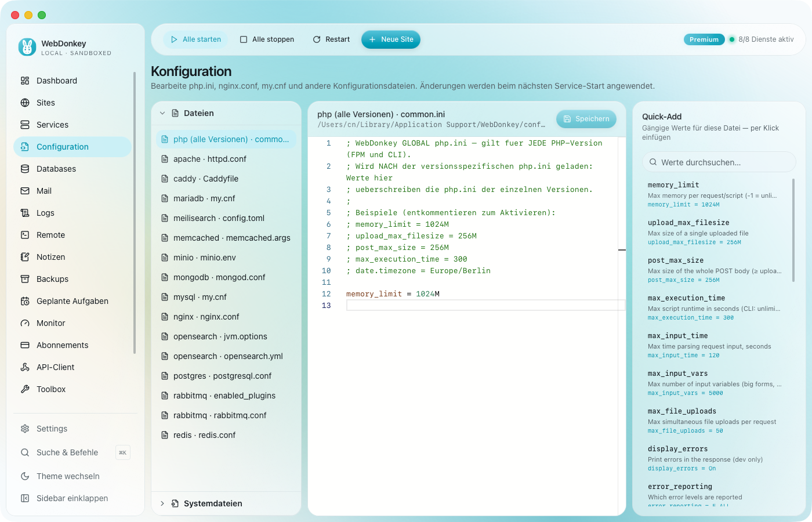The height and width of the screenshot is (522, 812).
Task: Click the Speichern save button
Action: (586, 119)
